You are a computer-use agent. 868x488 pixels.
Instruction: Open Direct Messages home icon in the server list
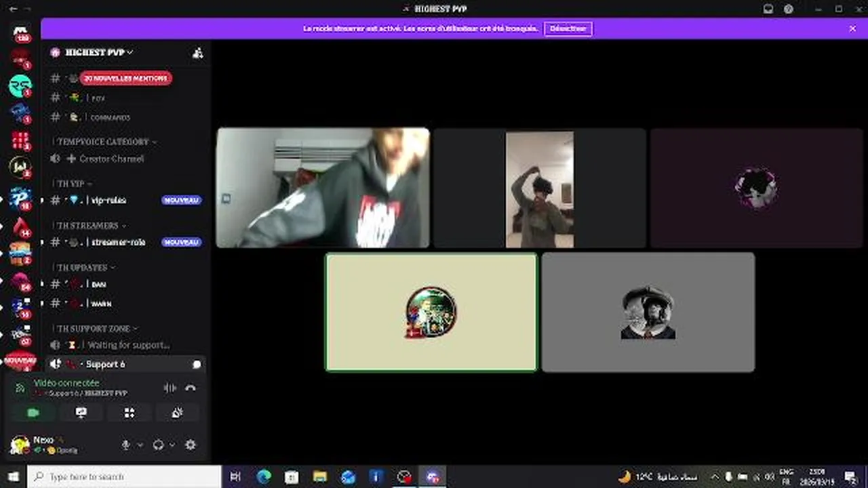click(x=20, y=33)
